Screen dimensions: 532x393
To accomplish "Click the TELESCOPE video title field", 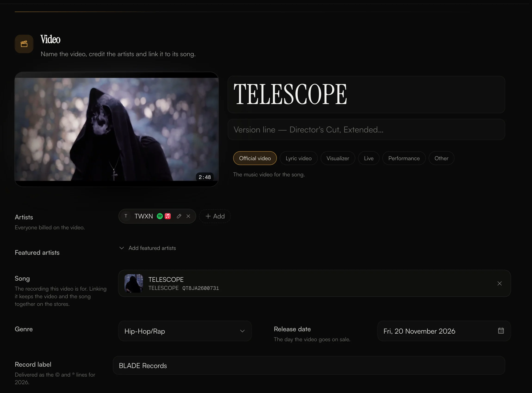I will (366, 95).
